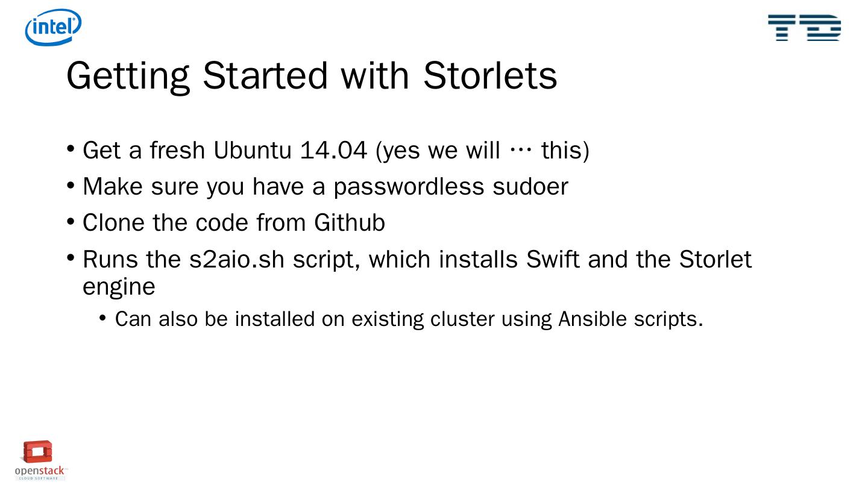Click the IBM striped logo

pos(804,27)
